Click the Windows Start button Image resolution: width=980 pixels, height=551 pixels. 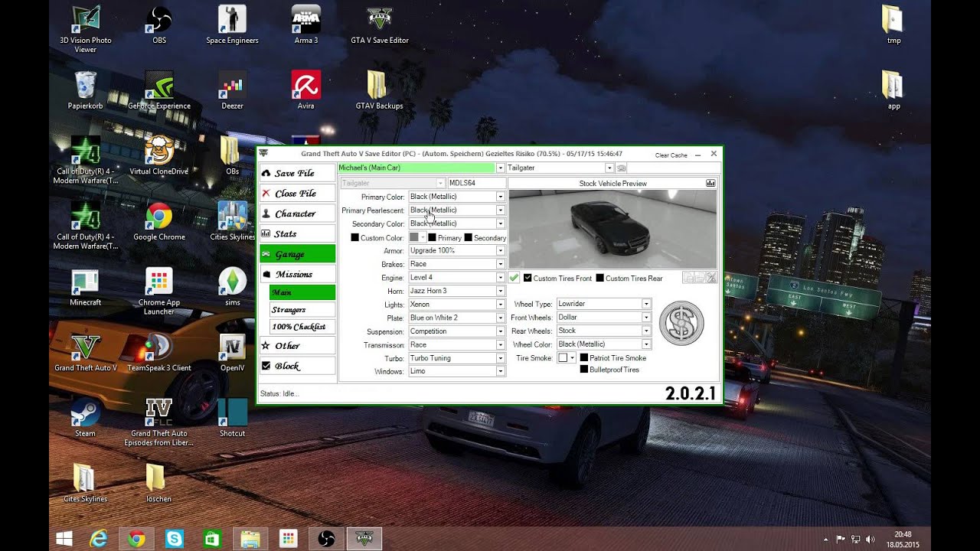64,539
